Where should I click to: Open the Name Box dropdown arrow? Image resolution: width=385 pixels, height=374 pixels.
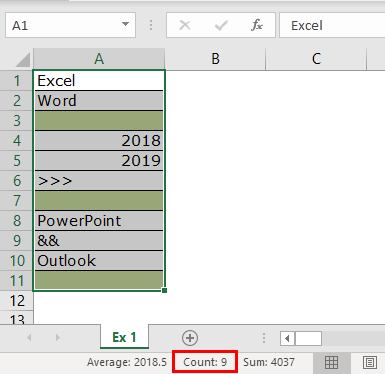point(125,24)
